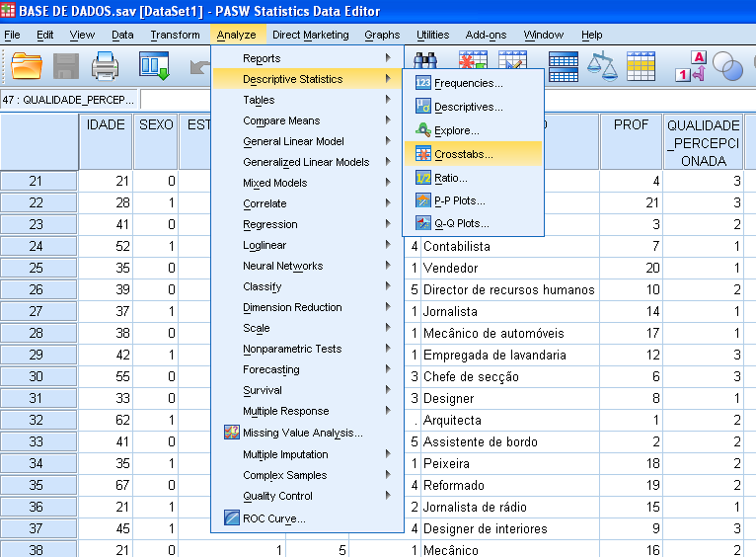This screenshot has height=557, width=756.
Task: Select the PROF column header
Action: coord(631,142)
